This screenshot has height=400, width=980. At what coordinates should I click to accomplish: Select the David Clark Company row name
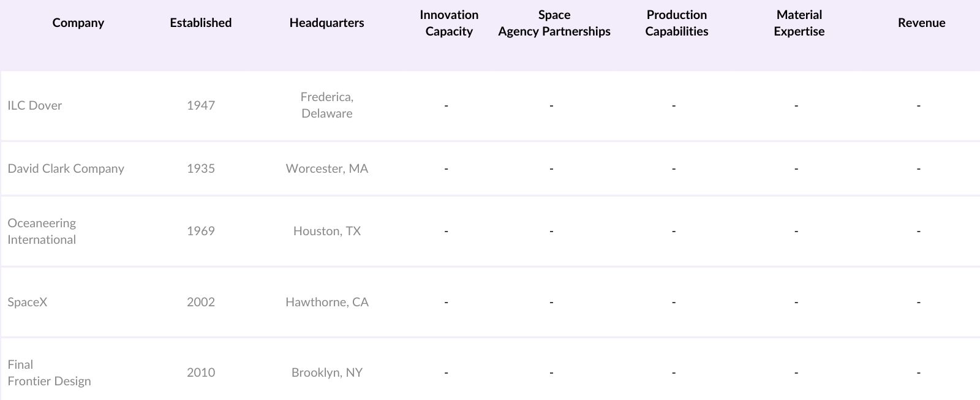point(66,168)
